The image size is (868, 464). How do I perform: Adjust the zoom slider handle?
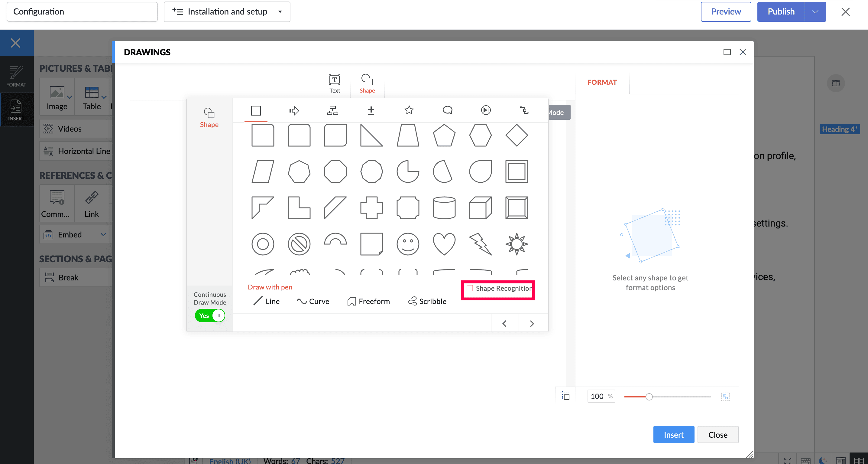pos(649,397)
